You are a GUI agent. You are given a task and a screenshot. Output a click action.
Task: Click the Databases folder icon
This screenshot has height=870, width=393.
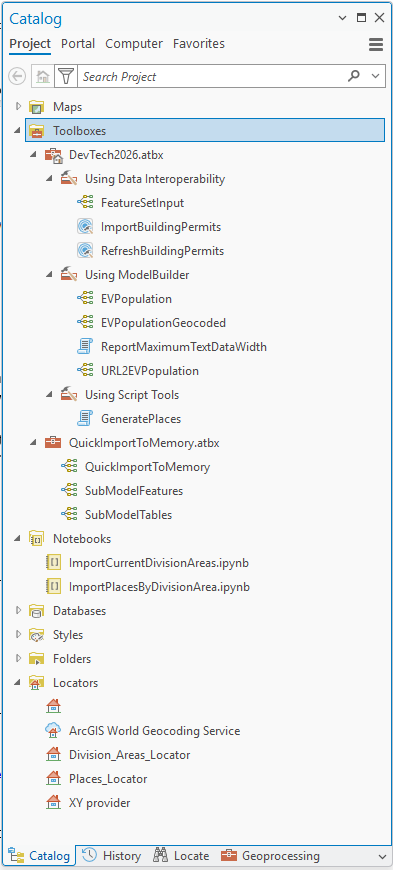pos(37,610)
